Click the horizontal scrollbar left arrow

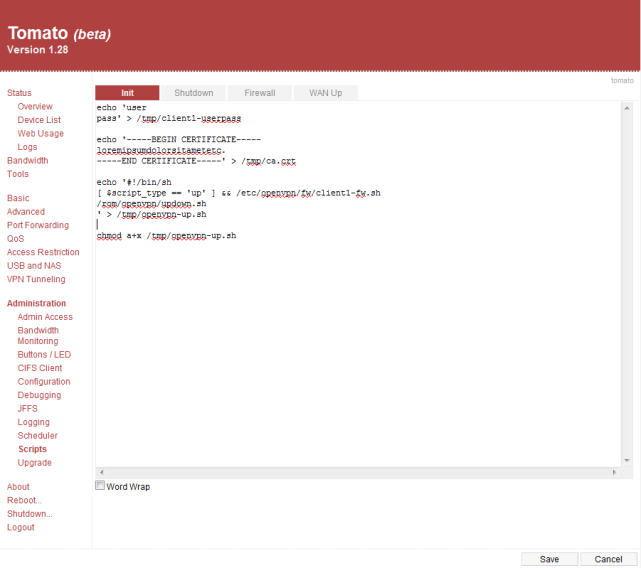click(x=101, y=472)
